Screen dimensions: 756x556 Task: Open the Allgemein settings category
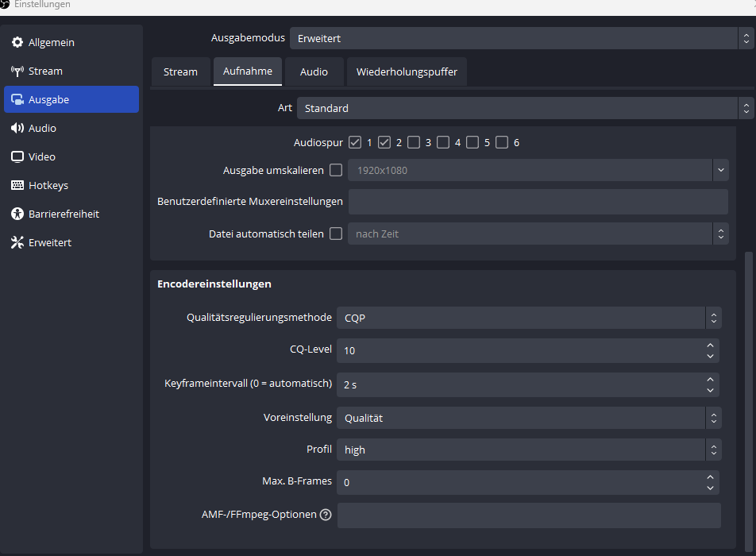pos(71,42)
